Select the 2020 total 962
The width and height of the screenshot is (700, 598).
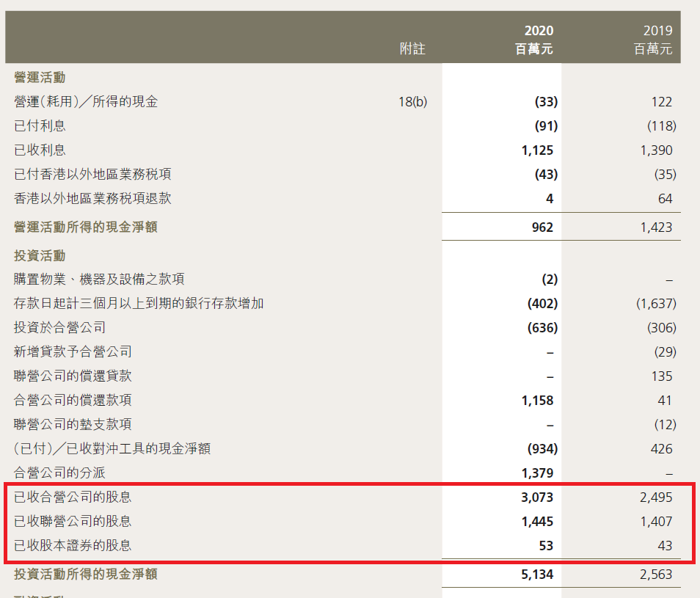pos(542,227)
